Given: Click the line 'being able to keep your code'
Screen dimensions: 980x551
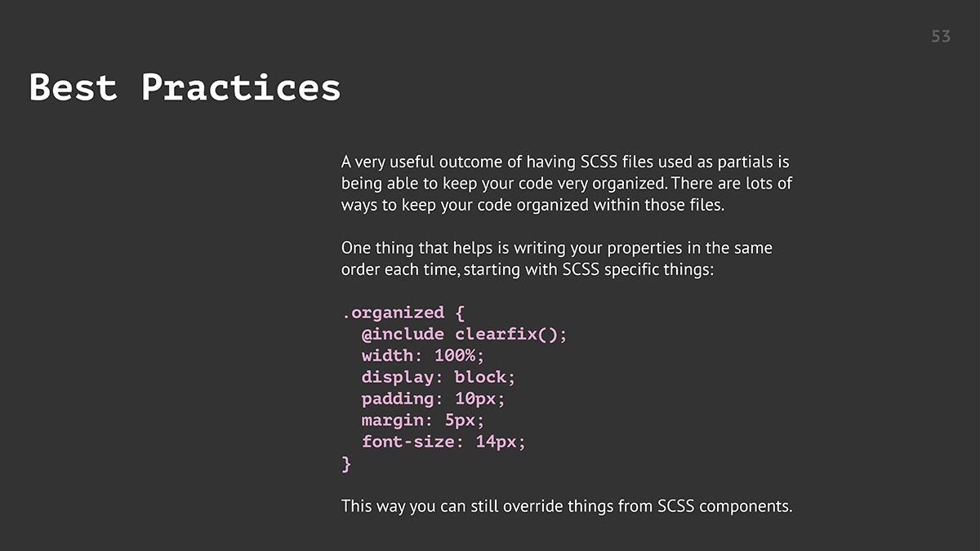Looking at the screenshot, I should coord(566,184).
